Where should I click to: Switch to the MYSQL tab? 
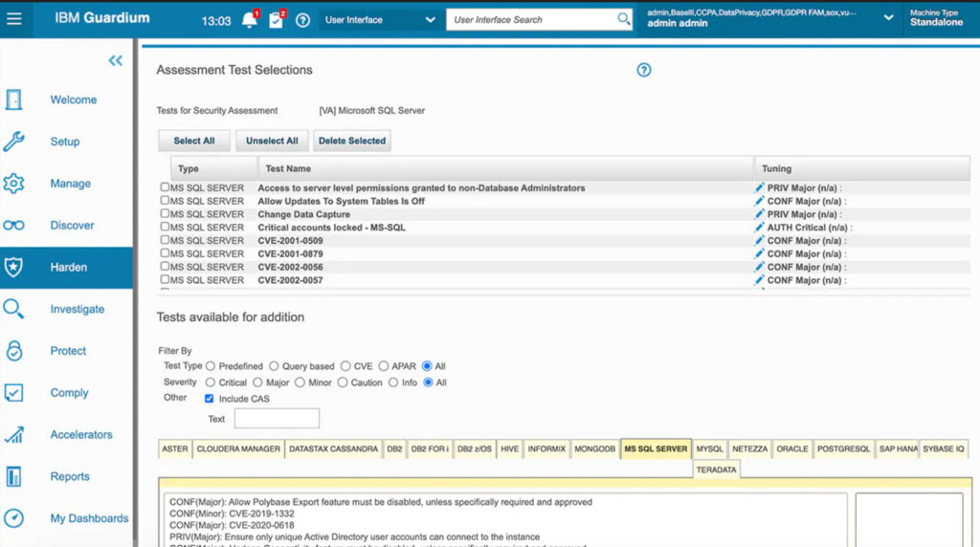tap(709, 449)
